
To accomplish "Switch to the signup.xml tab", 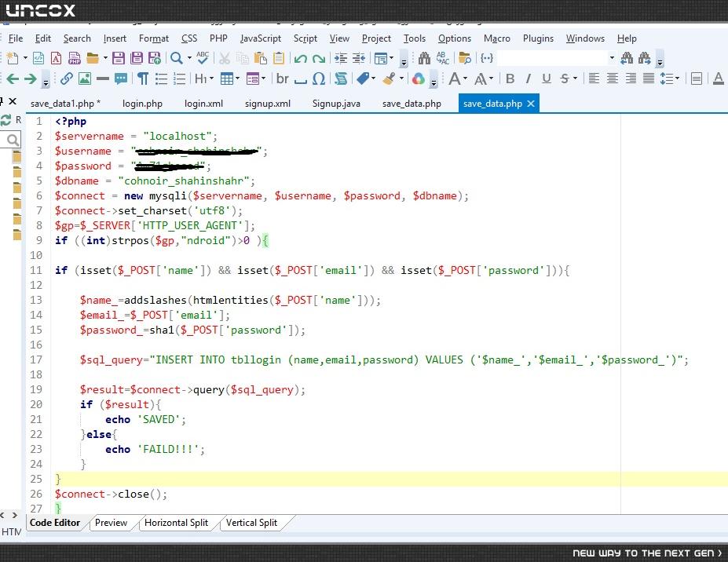I will (x=268, y=104).
